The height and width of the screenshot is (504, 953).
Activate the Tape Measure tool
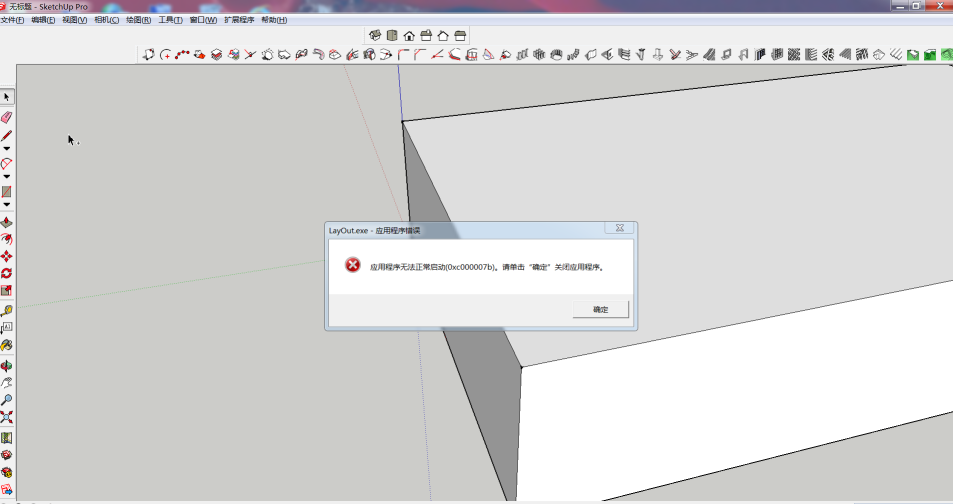click(x=7, y=310)
